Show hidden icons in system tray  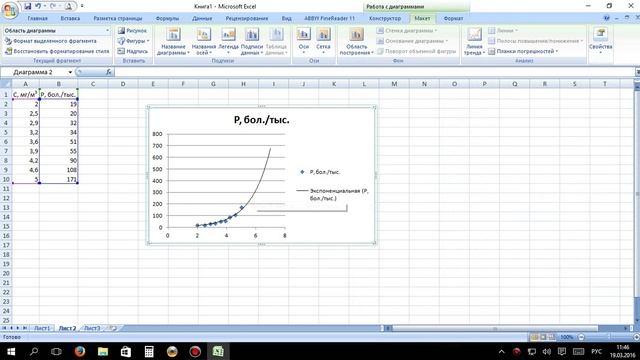pos(502,351)
